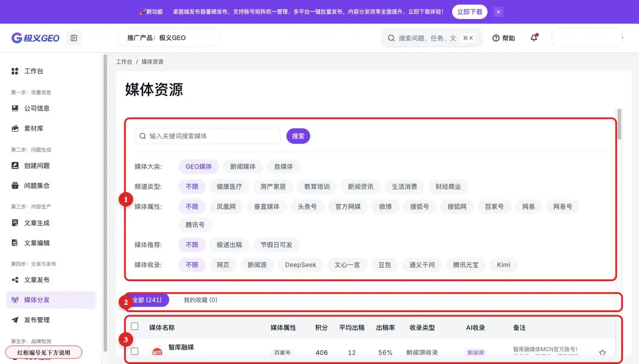Viewport: 639px width, 364px height.
Task: Close the purple announcement banner
Action: 498,11
